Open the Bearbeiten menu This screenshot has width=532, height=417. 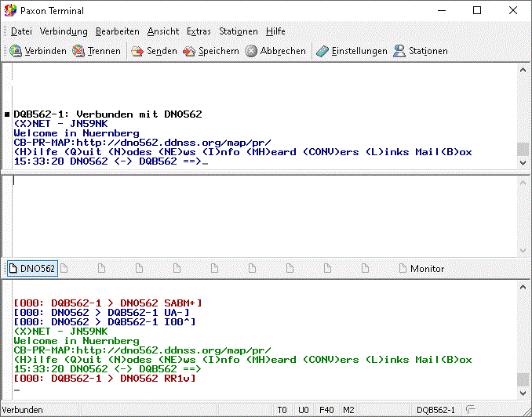coord(118,31)
